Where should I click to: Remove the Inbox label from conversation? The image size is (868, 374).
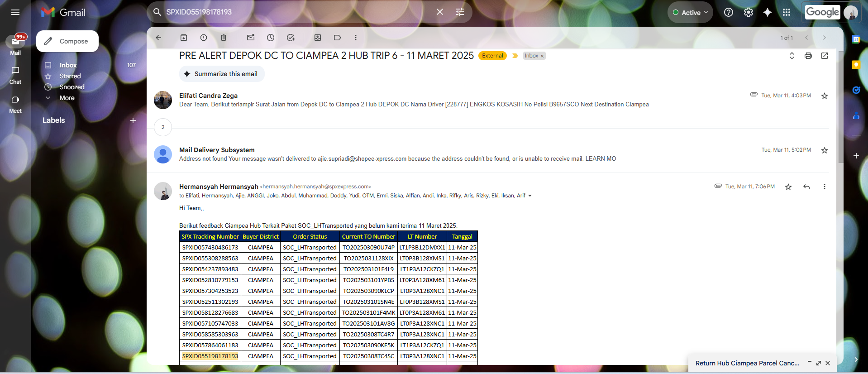tap(542, 56)
